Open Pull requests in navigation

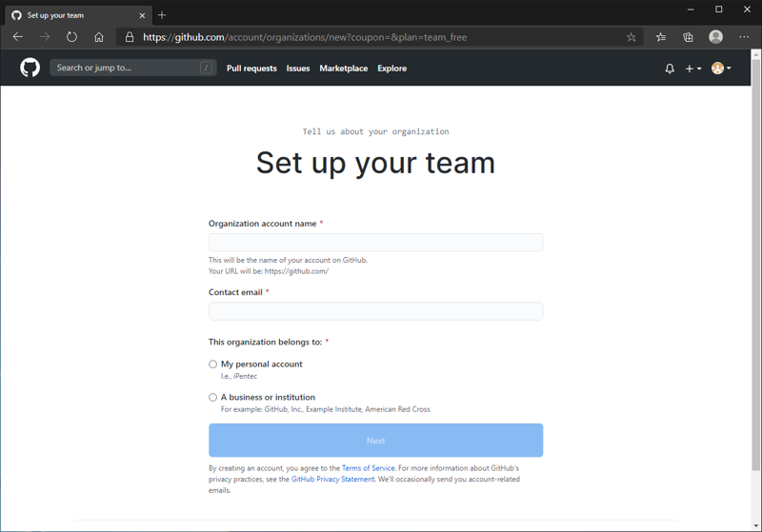251,69
